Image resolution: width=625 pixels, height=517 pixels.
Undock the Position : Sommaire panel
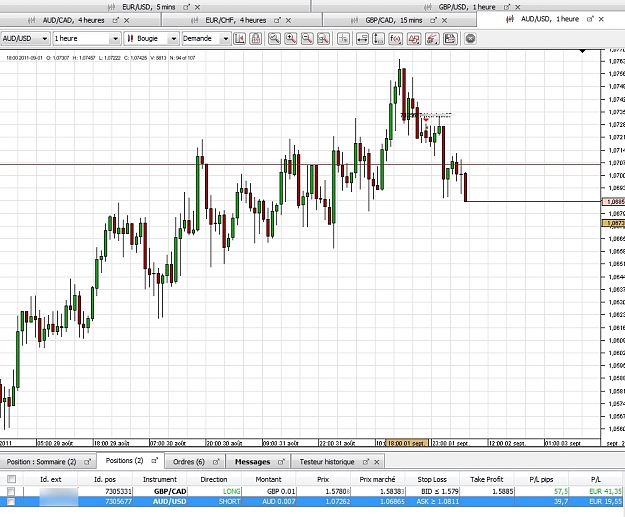coord(87,462)
